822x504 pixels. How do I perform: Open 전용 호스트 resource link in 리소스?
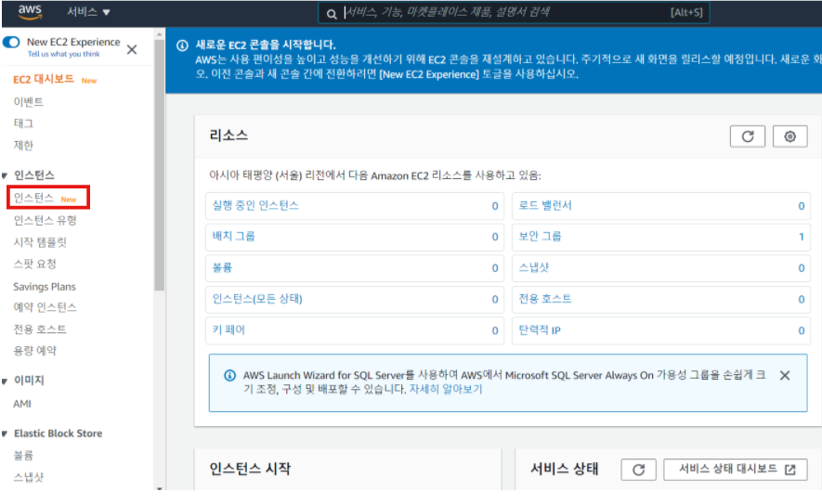coord(544,299)
